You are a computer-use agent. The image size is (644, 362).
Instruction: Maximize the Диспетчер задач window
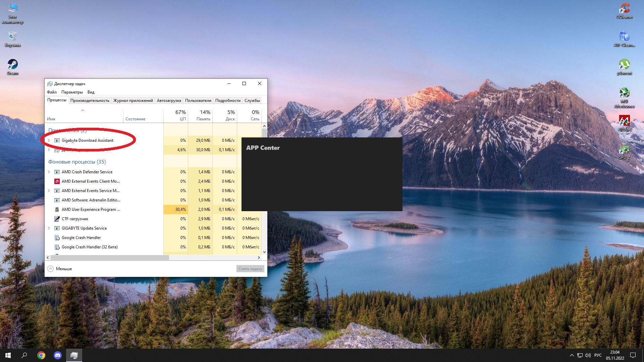coord(244,83)
